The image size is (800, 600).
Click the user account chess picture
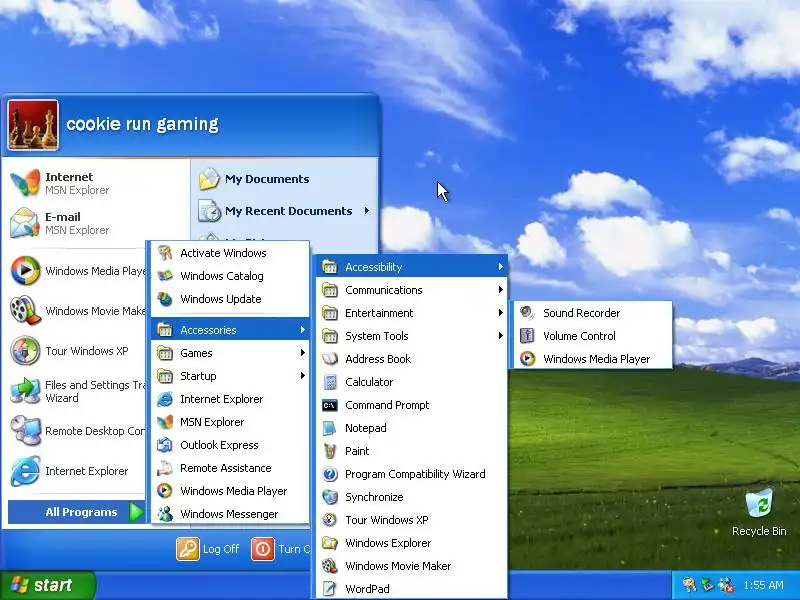(x=33, y=125)
